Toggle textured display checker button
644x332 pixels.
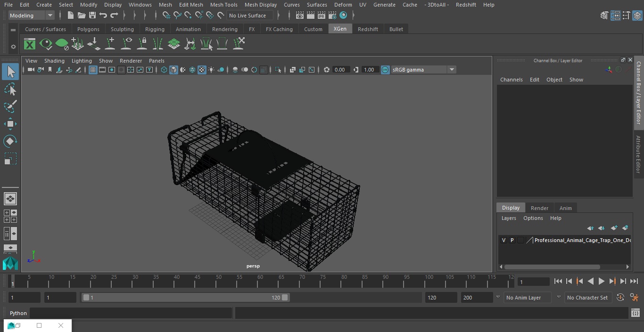click(202, 70)
